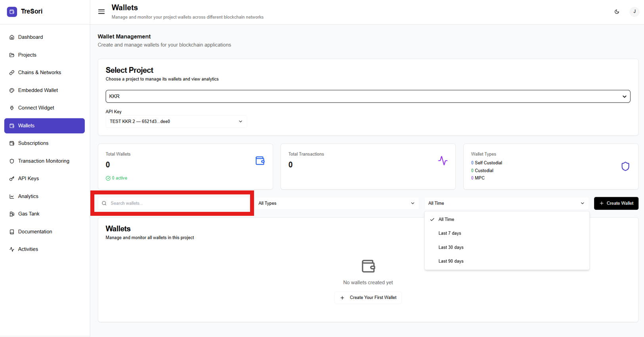Click the wallet icon in Total Wallets card
644x337 pixels.
click(260, 161)
